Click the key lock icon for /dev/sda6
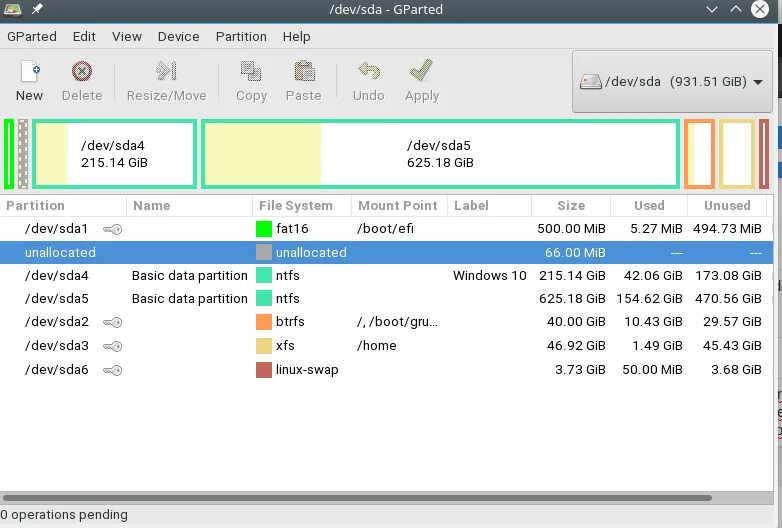Image resolution: width=782 pixels, height=528 pixels. coord(113,370)
